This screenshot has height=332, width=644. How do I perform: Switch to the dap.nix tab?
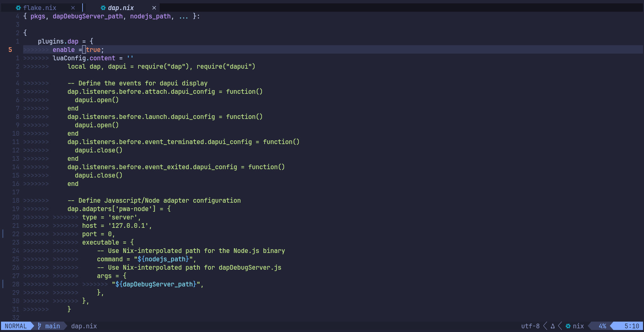coord(121,8)
